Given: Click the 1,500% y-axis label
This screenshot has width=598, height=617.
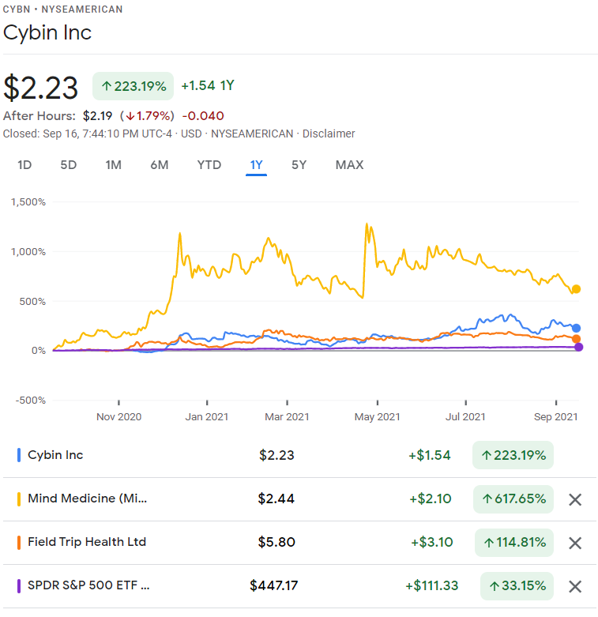Looking at the screenshot, I should pos(28,202).
